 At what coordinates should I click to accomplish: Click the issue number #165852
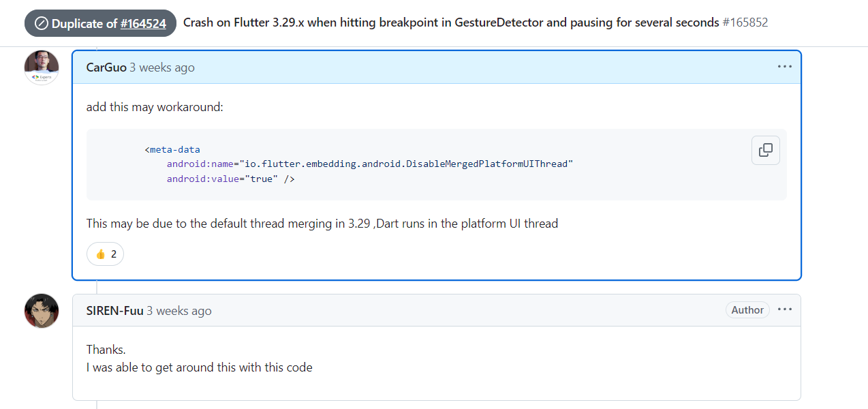click(x=745, y=22)
